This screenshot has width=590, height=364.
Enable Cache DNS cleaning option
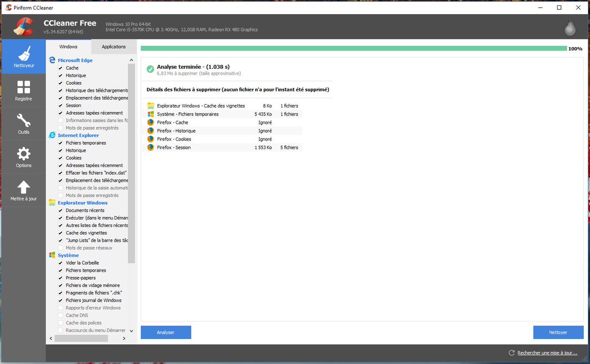click(60, 315)
